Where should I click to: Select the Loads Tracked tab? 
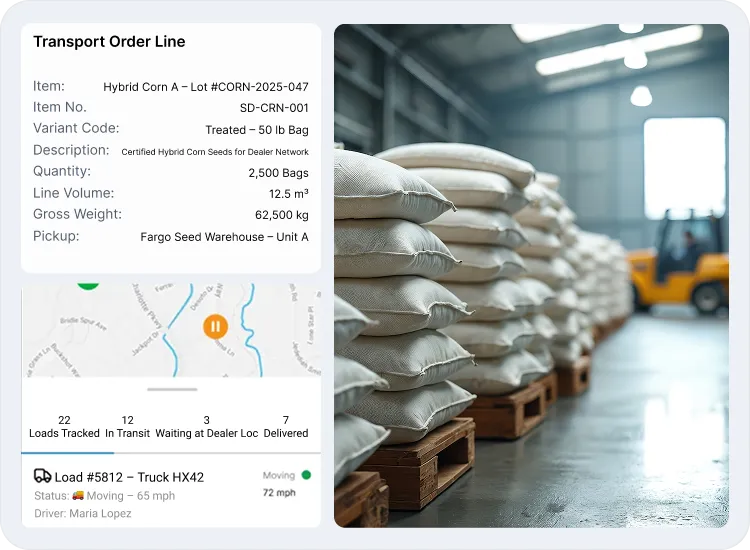(x=64, y=427)
